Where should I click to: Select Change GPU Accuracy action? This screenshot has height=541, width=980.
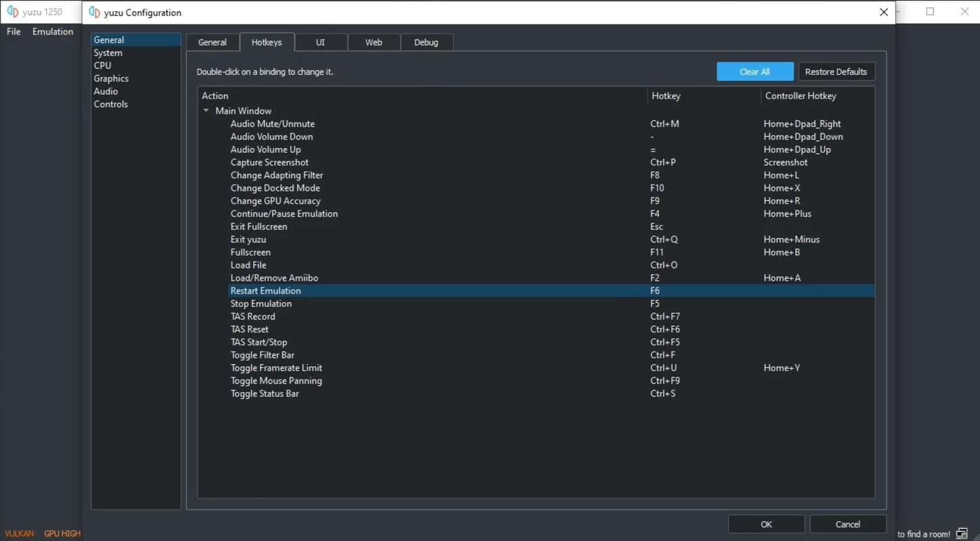pos(275,201)
